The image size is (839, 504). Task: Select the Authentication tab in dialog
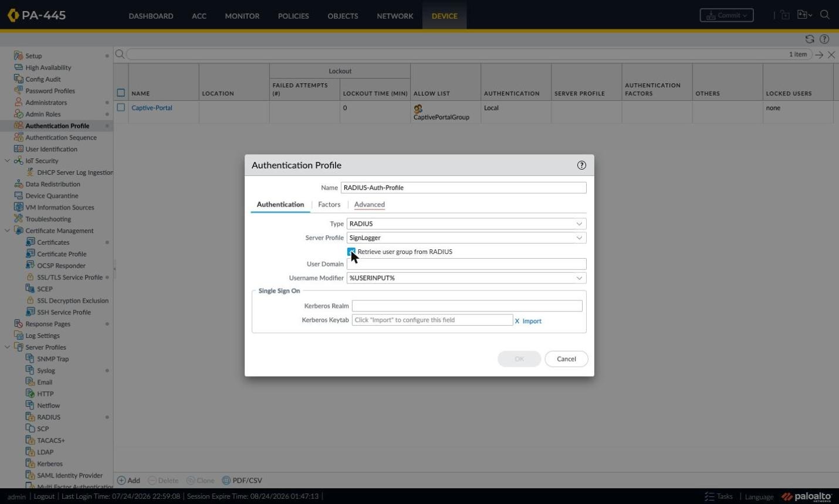coord(280,205)
